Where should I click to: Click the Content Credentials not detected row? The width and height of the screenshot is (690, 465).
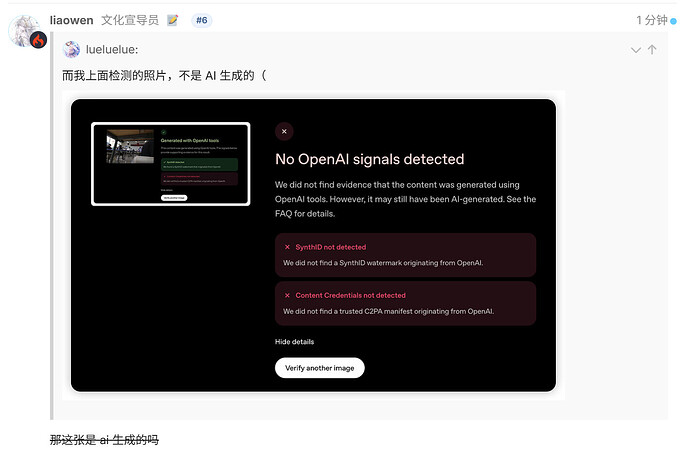405,303
